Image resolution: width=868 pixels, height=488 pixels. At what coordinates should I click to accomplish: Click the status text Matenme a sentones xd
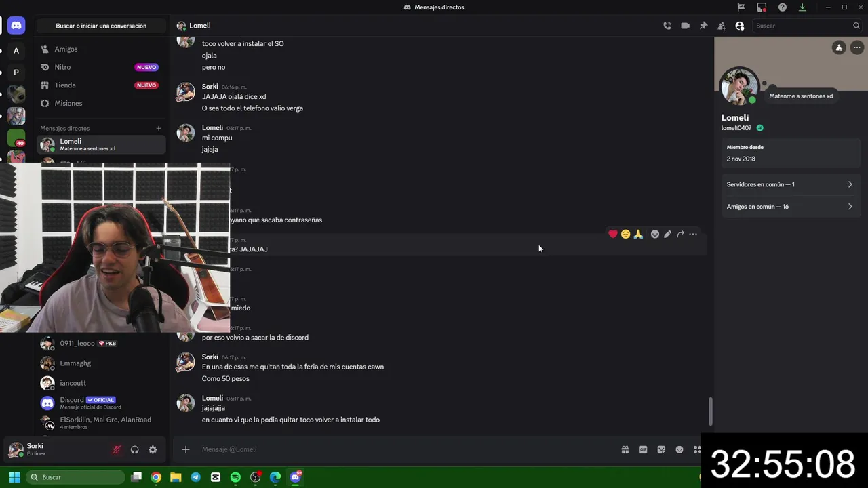coord(801,96)
